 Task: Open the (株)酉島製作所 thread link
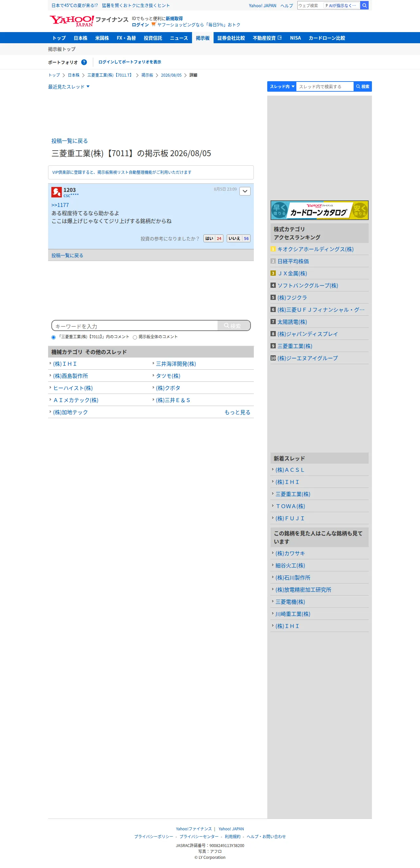[70, 376]
